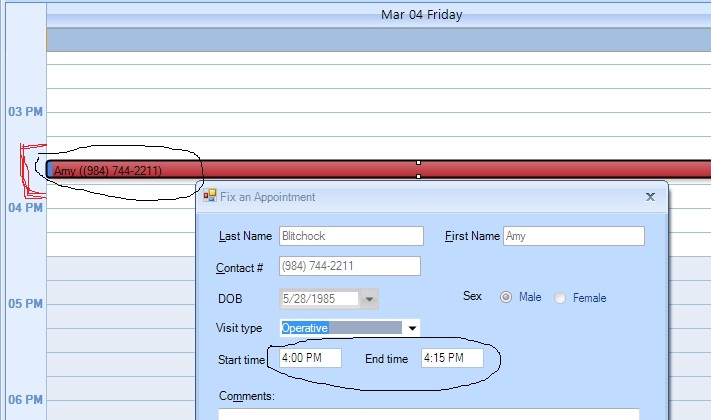Click the all-day area below date header

point(379,39)
